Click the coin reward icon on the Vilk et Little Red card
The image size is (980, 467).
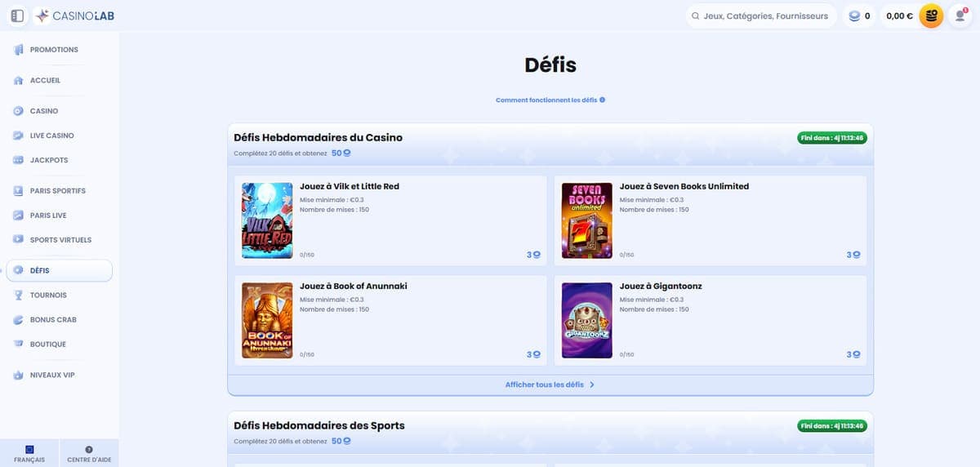pyautogui.click(x=537, y=255)
